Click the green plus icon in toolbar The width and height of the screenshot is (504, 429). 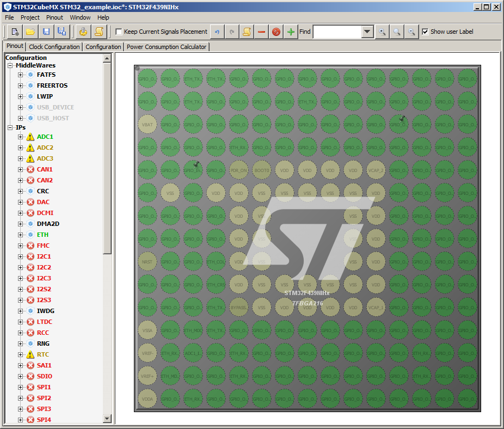coord(291,32)
